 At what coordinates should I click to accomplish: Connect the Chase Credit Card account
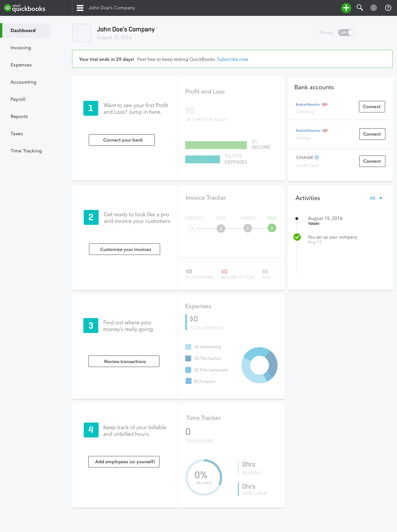point(372,161)
